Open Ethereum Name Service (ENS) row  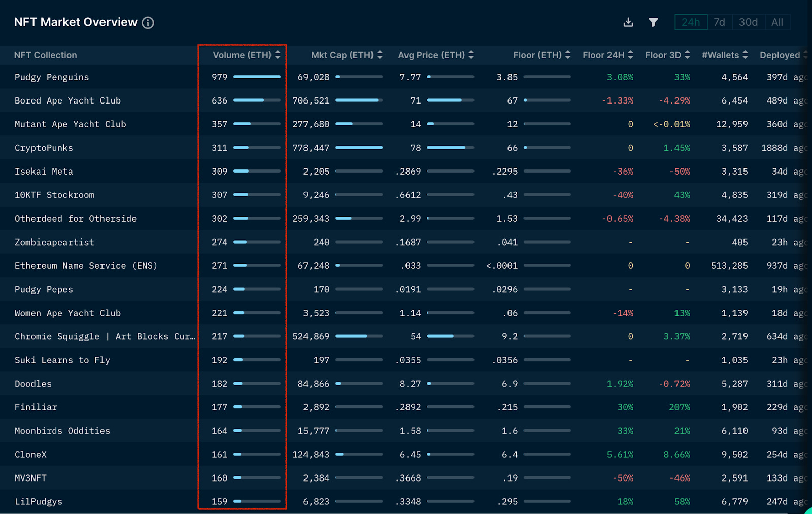tap(406, 266)
